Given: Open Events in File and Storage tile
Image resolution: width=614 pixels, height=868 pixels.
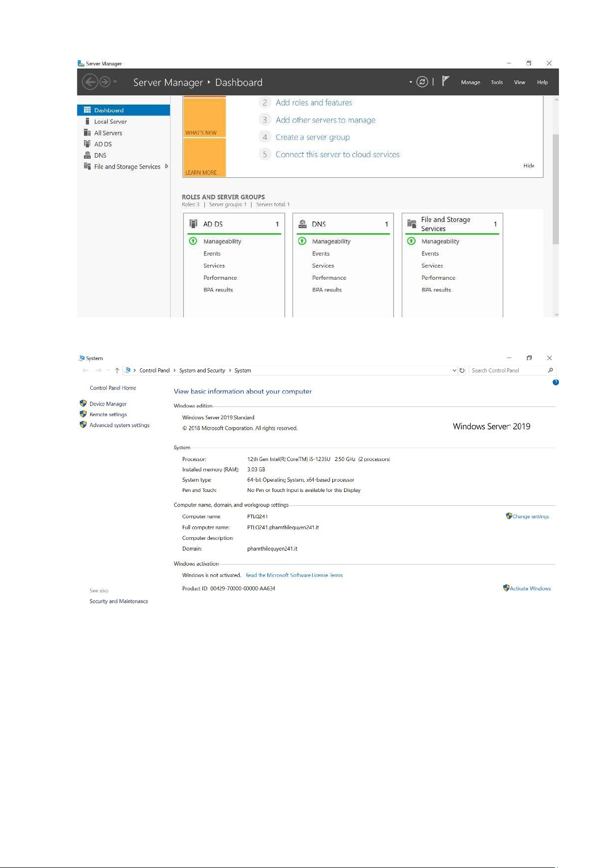Looking at the screenshot, I should pyautogui.click(x=430, y=253).
